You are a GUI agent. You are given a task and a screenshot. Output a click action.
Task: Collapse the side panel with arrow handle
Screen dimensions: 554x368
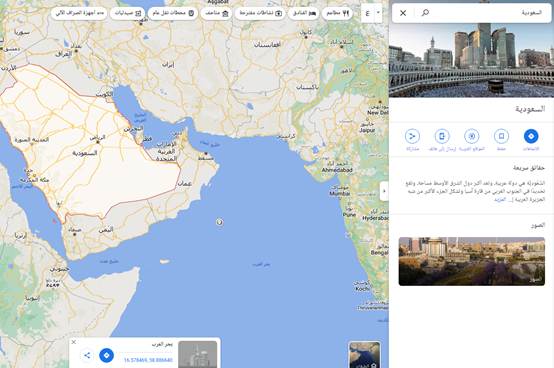point(384,191)
